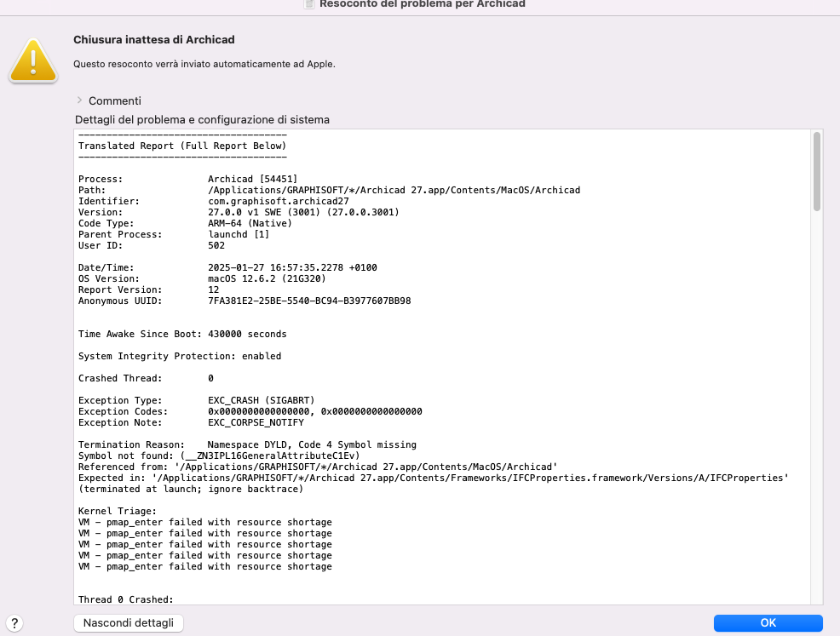Click 'Namespace DYLD, Code 4 Symbol missing'
The height and width of the screenshot is (636, 840).
pos(312,445)
